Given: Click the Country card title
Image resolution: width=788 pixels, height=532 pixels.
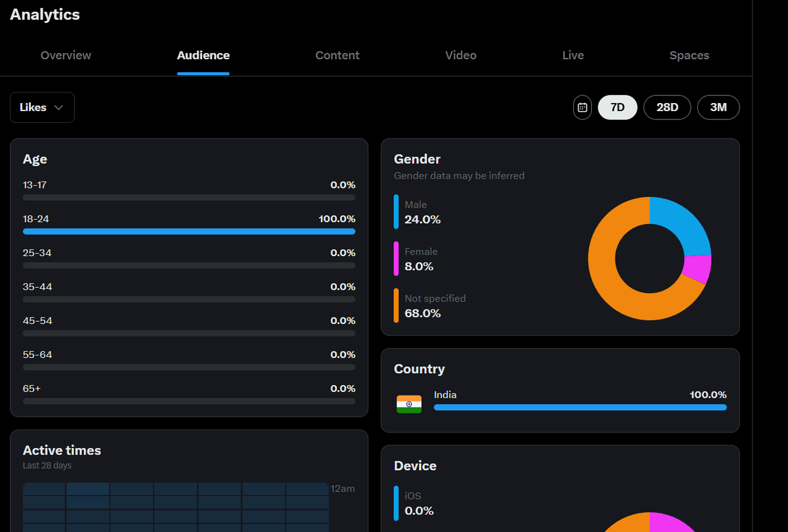Looking at the screenshot, I should [x=419, y=369].
